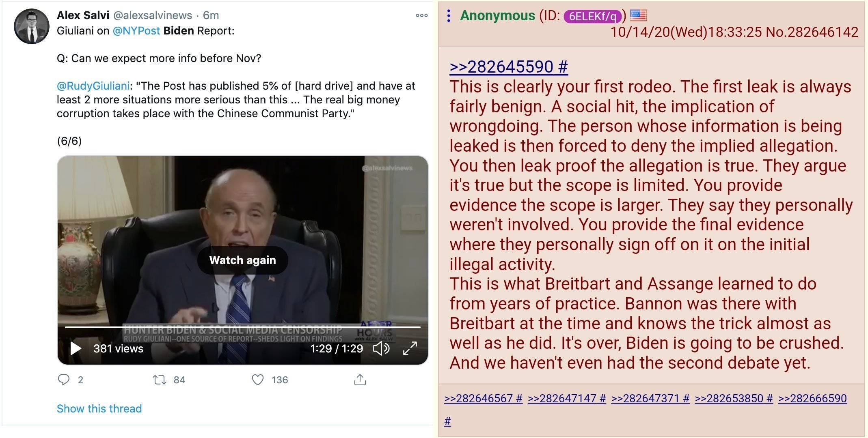Viewport: 868px width, 438px height.
Task: Retweet the post with the retweet icon
Action: [x=159, y=380]
